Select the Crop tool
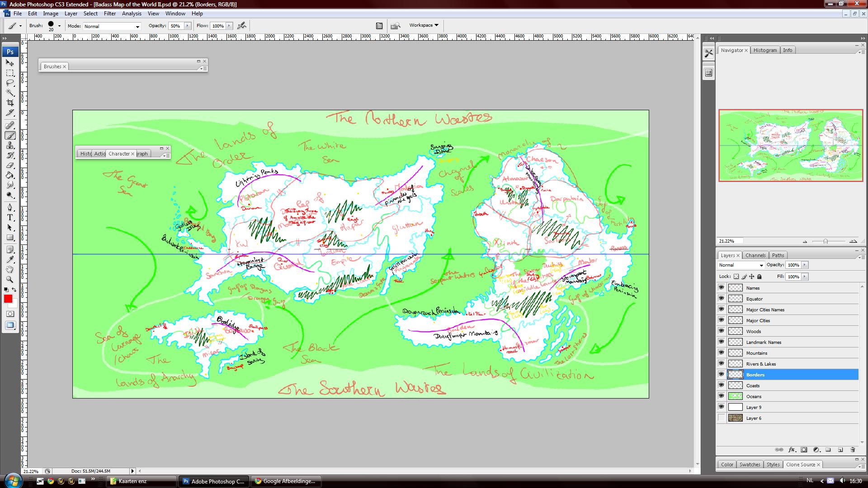This screenshot has height=488, width=868. (10, 103)
